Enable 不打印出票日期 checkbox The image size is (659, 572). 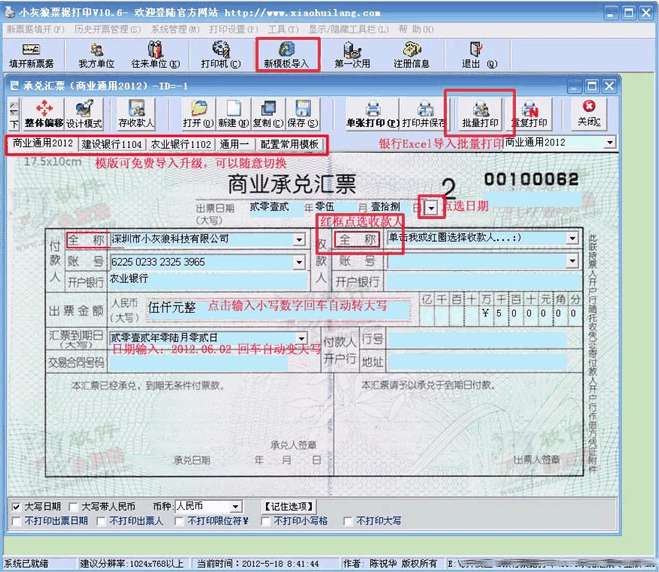coord(16,522)
